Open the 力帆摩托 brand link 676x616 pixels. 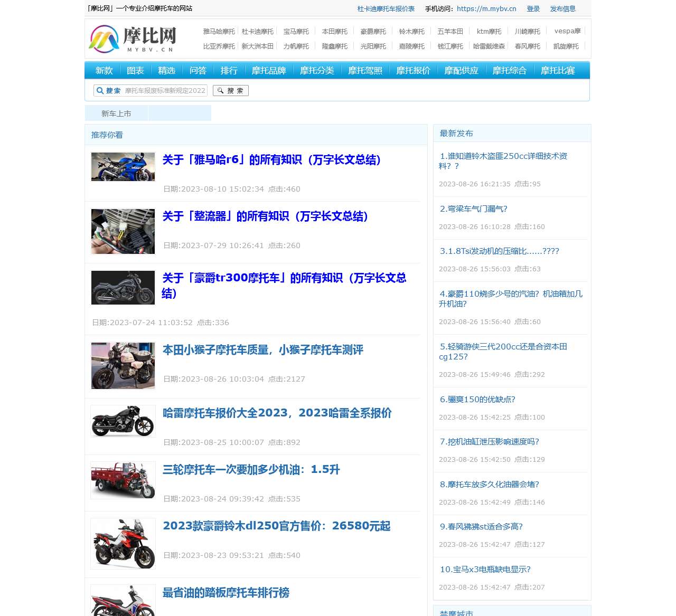pyautogui.click(x=296, y=46)
